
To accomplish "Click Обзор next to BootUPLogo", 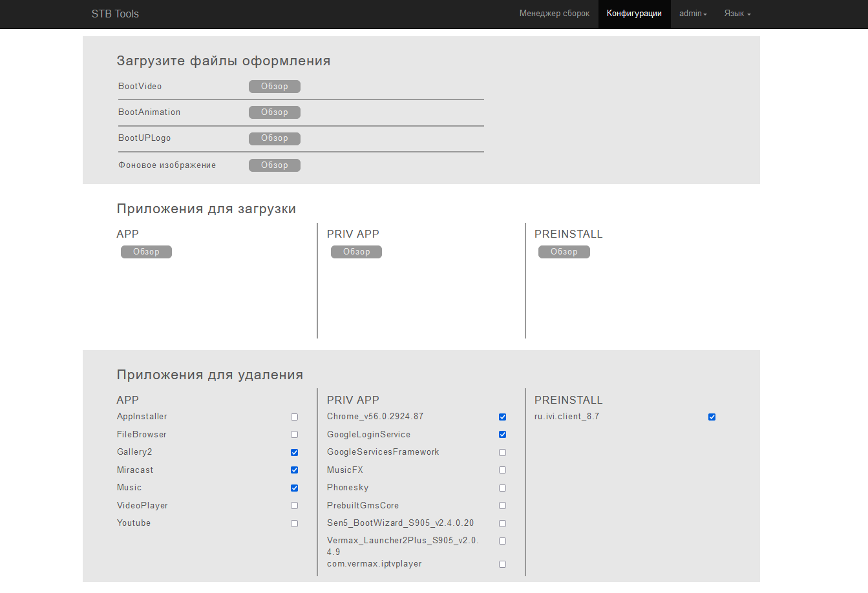I will pos(275,138).
